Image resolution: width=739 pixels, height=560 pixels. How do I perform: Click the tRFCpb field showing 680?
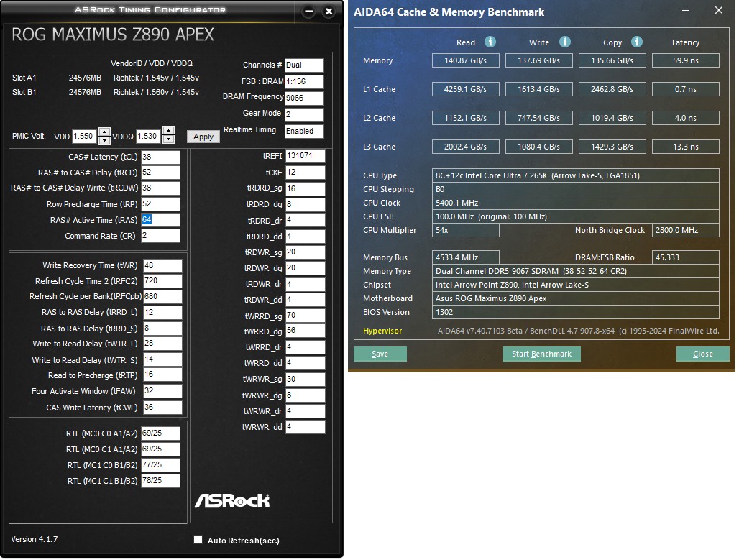pyautogui.click(x=162, y=296)
